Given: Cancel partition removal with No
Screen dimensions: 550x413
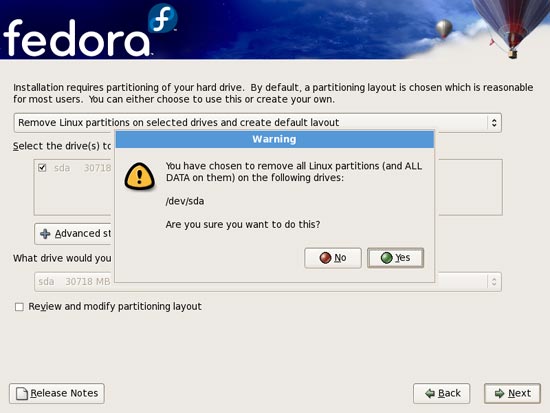Looking at the screenshot, I should coord(333,258).
